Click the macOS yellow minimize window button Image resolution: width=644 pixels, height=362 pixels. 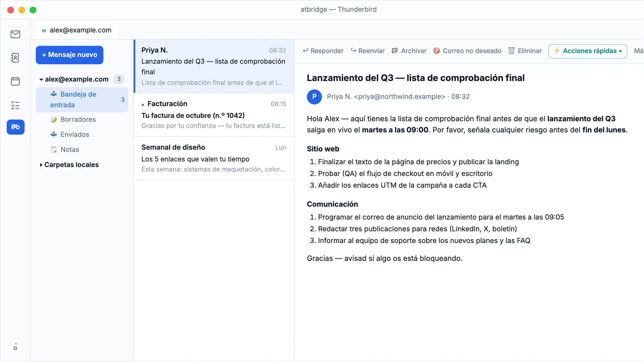[x=22, y=10]
